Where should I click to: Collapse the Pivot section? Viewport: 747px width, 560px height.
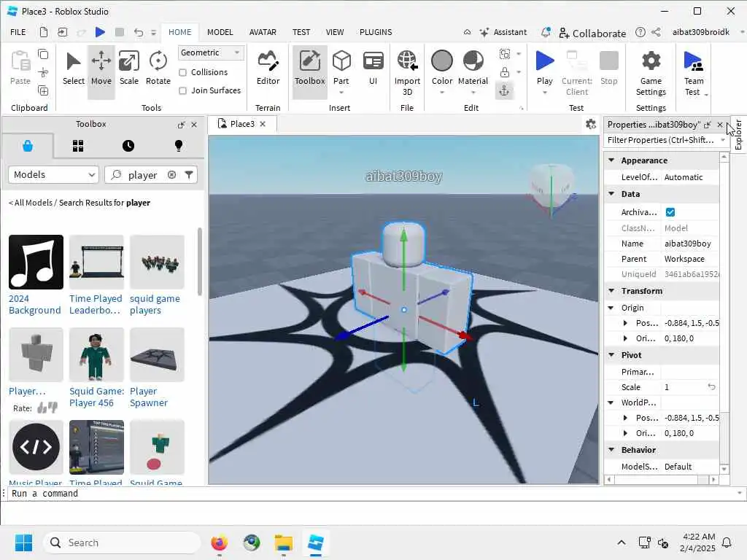(x=611, y=355)
